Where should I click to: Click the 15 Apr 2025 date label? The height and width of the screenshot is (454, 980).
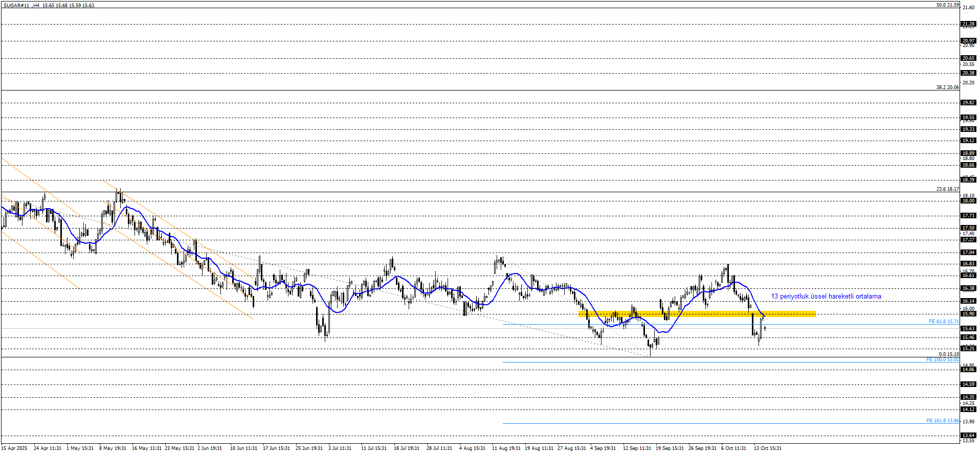tap(14, 448)
